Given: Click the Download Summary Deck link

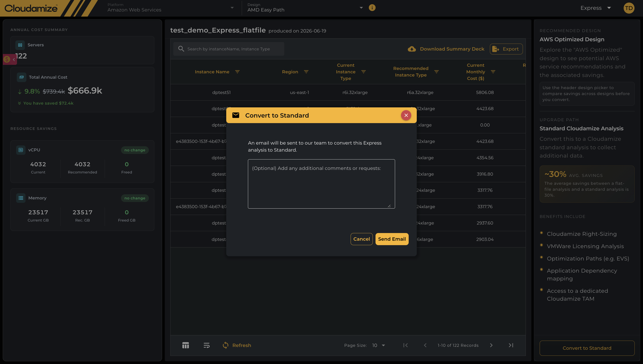Looking at the screenshot, I should pyautogui.click(x=452, y=49).
